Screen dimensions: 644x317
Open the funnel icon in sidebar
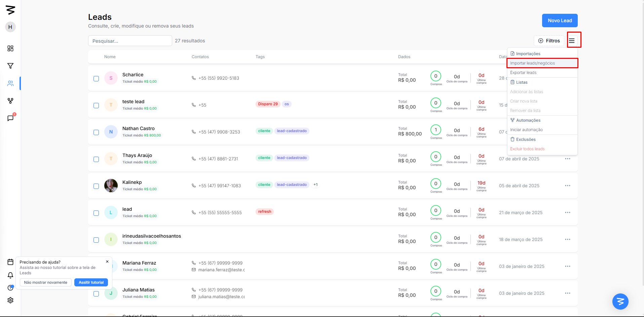10,66
